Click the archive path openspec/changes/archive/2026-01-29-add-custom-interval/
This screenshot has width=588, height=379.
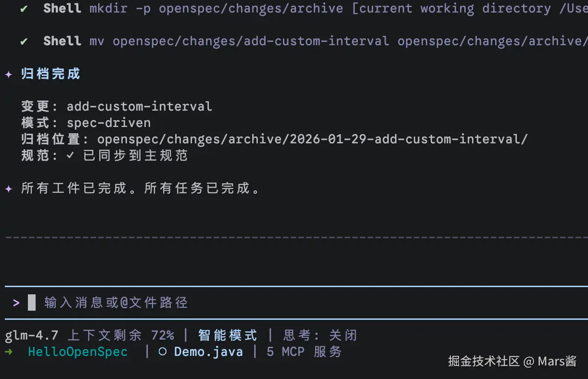[x=312, y=139]
